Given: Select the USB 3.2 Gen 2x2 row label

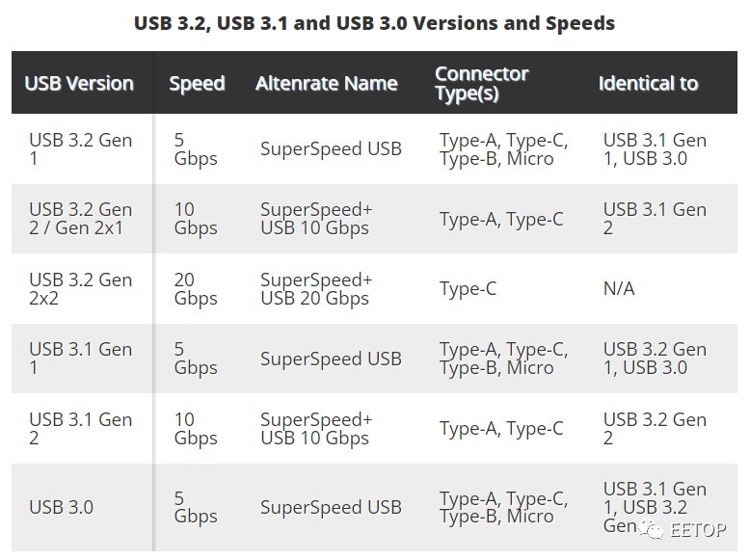Looking at the screenshot, I should pyautogui.click(x=80, y=288).
